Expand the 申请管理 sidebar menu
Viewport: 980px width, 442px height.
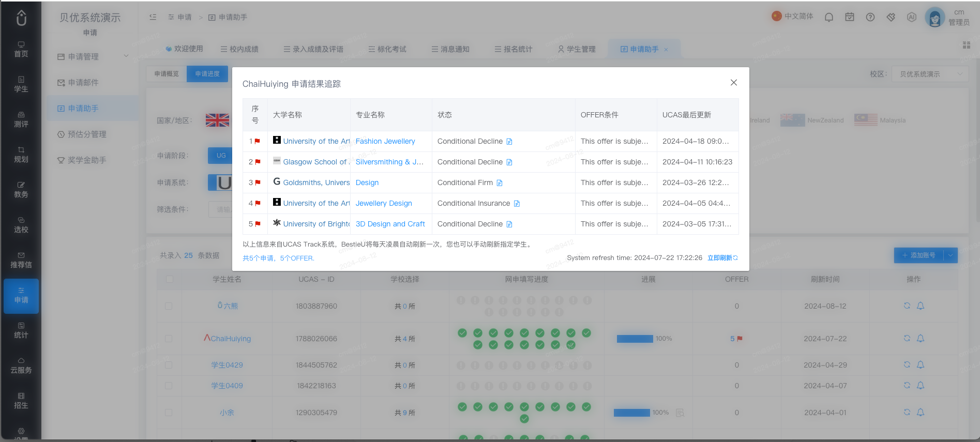[93, 56]
